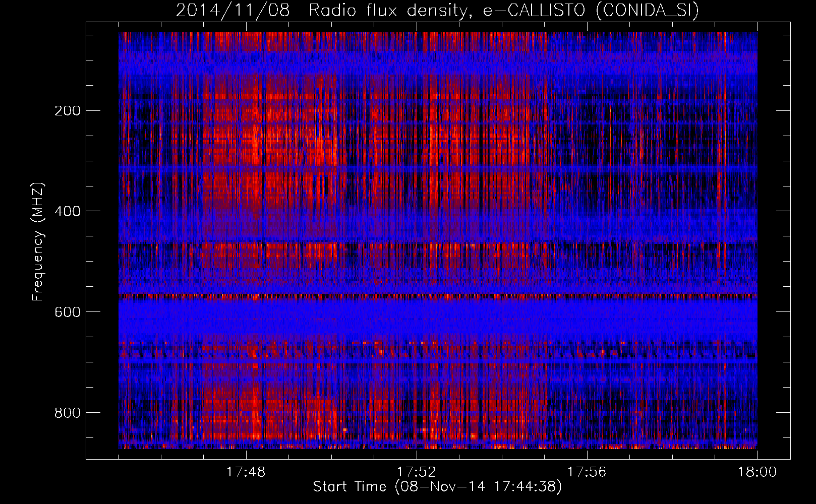Select the 600 frequency tick label
This screenshot has width=816, height=504.
coord(67,312)
